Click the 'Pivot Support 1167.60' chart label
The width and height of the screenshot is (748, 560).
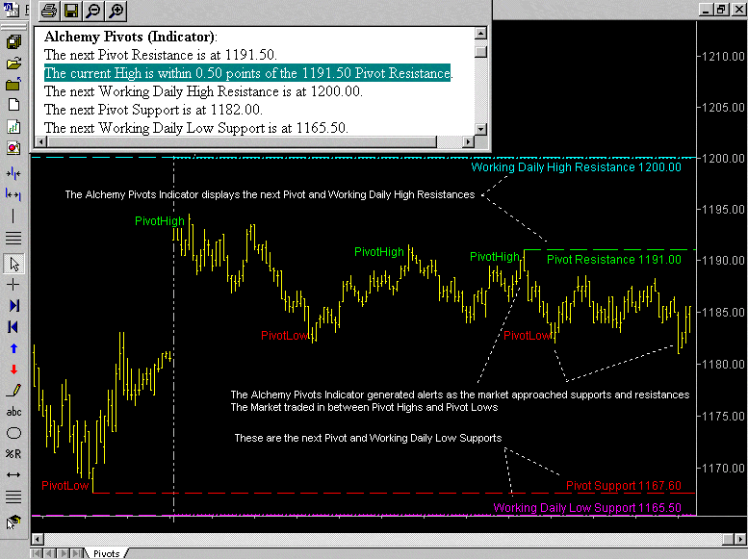pos(623,486)
